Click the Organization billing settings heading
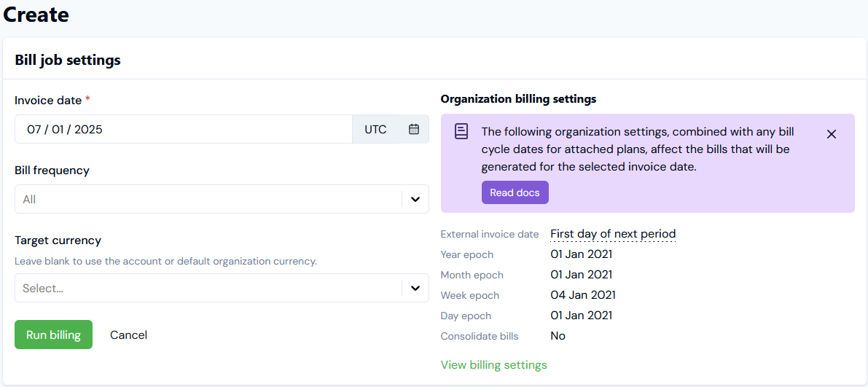868x387 pixels. click(518, 98)
